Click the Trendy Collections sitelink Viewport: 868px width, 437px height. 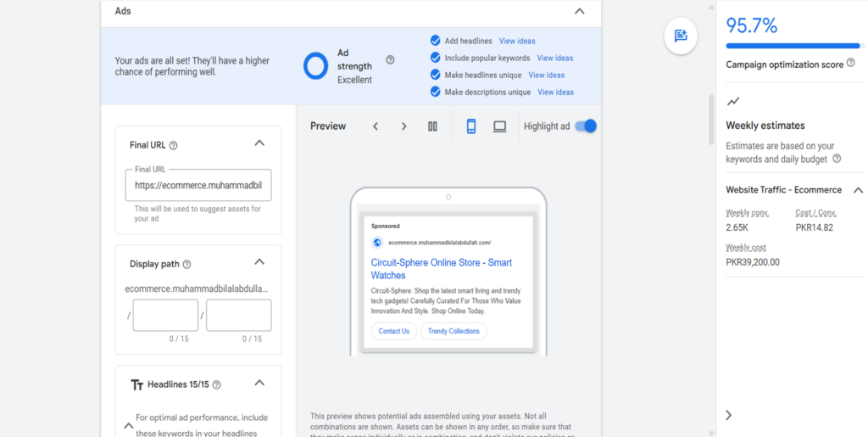[x=453, y=331]
